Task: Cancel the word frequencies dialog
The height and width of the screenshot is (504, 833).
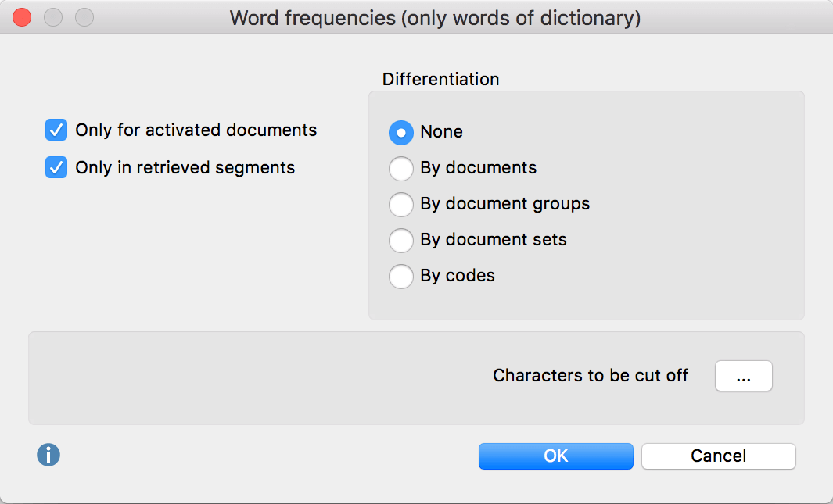Action: tap(718, 456)
